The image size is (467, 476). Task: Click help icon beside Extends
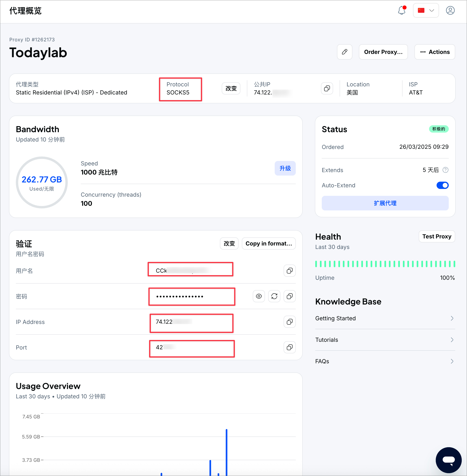click(x=445, y=170)
